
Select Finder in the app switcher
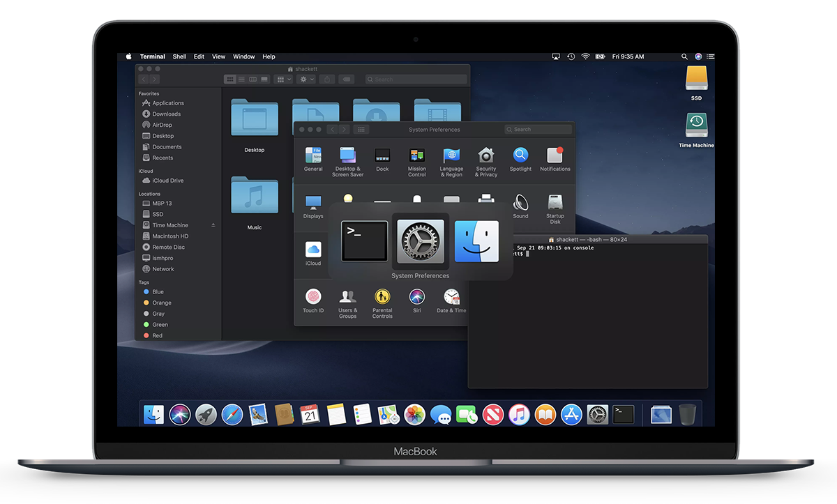[x=476, y=241]
